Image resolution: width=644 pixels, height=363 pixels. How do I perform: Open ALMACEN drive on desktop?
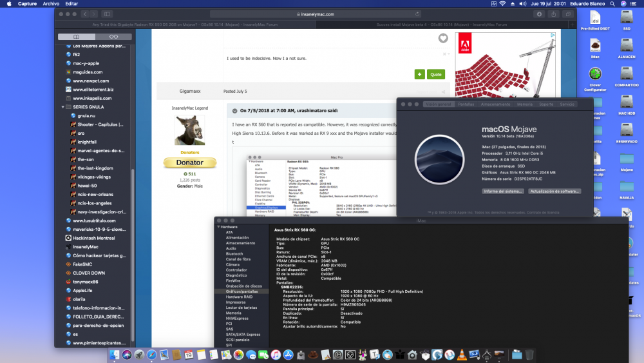click(627, 46)
